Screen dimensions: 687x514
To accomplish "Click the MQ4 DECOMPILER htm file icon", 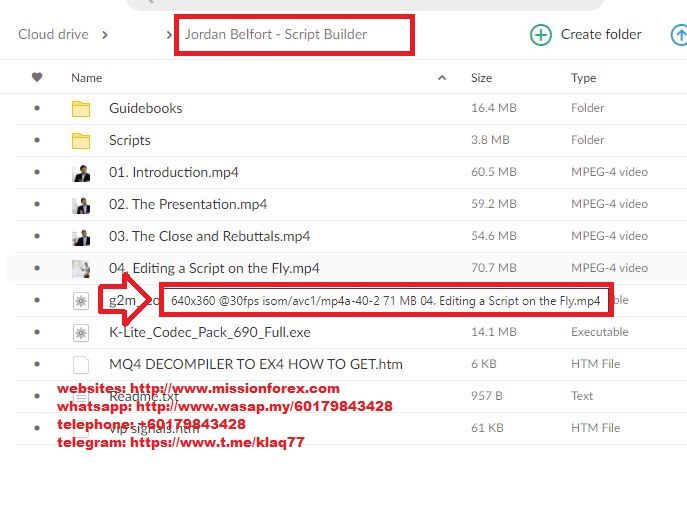I will point(81,365).
